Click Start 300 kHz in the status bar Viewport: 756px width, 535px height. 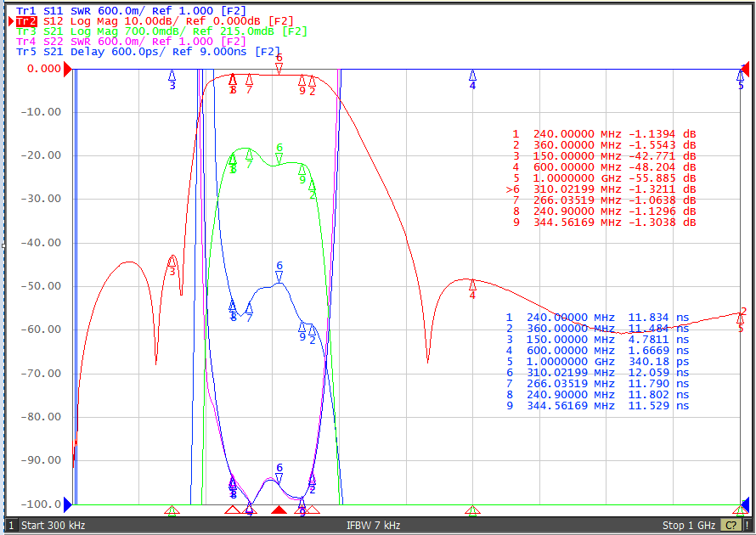53,526
